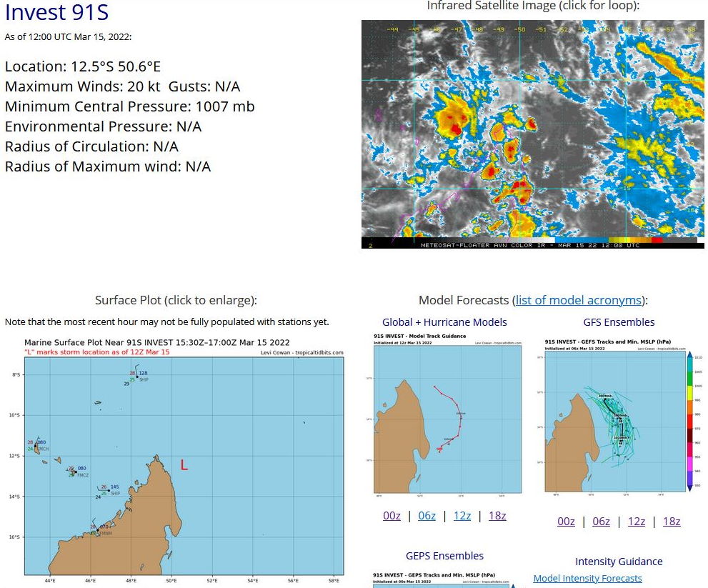Image resolution: width=708 pixels, height=588 pixels.
Task: Follow the 'list of model acronyms' link
Action: [x=578, y=300]
